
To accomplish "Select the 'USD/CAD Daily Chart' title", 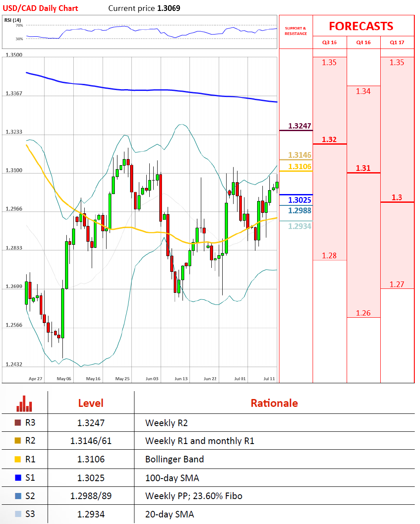I will point(41,8).
